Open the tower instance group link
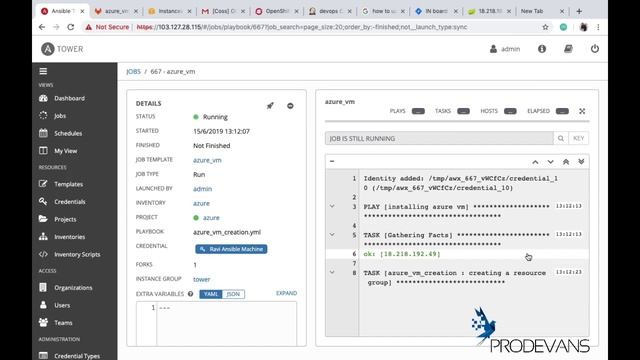 202,279
